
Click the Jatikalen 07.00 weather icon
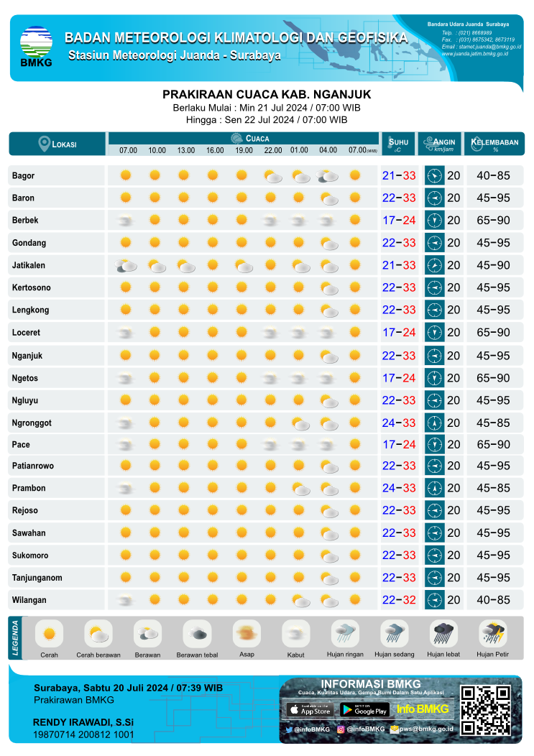coord(126,266)
